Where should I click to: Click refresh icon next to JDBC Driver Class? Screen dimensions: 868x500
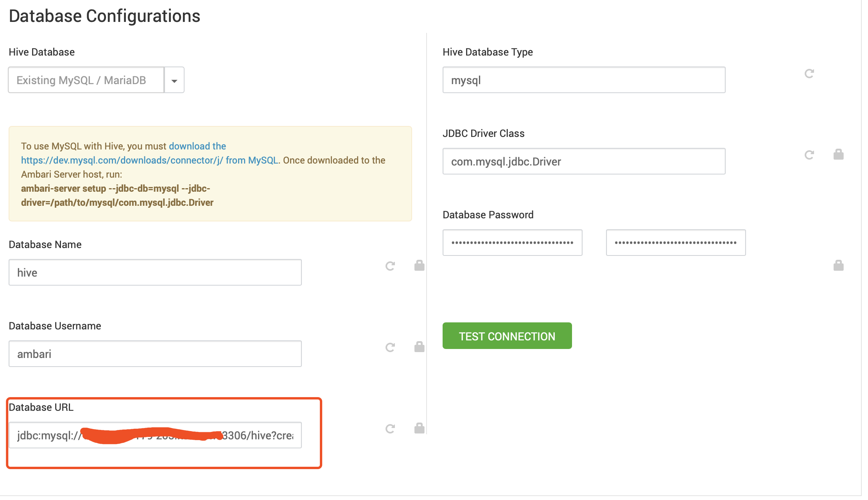coord(809,155)
